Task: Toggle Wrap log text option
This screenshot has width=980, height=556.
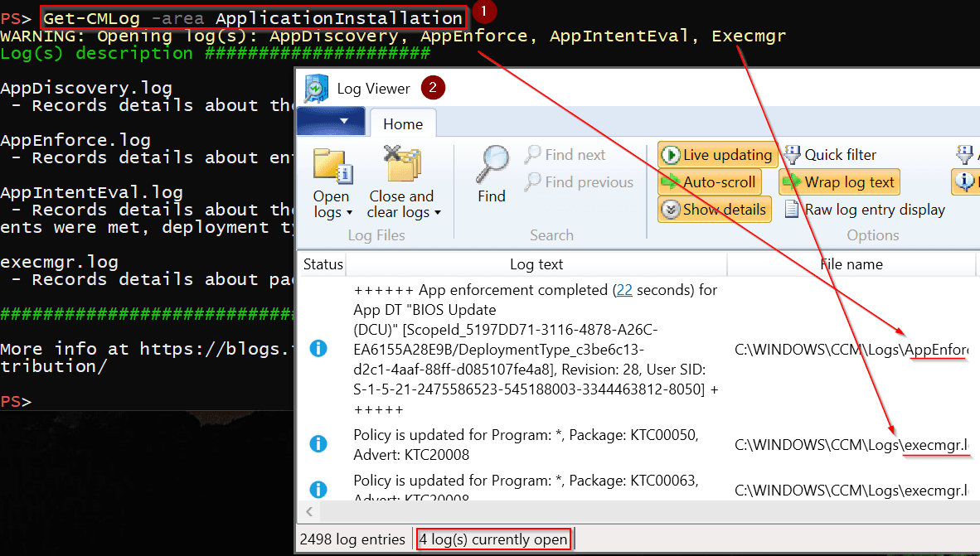Action: click(839, 182)
